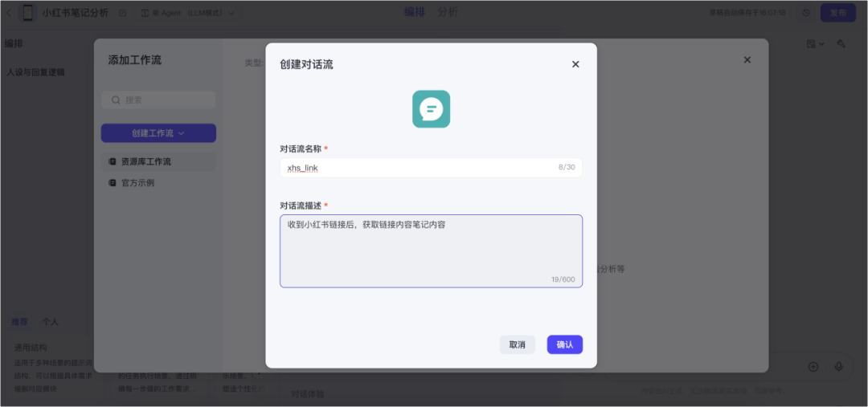Click the back arrow at top left
868x407 pixels.
coord(9,13)
